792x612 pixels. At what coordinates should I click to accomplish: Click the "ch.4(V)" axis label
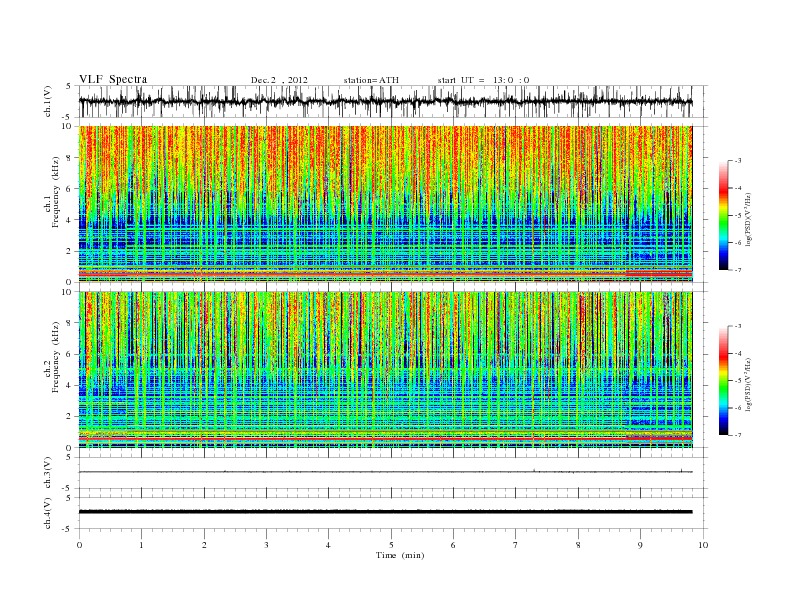[x=48, y=513]
